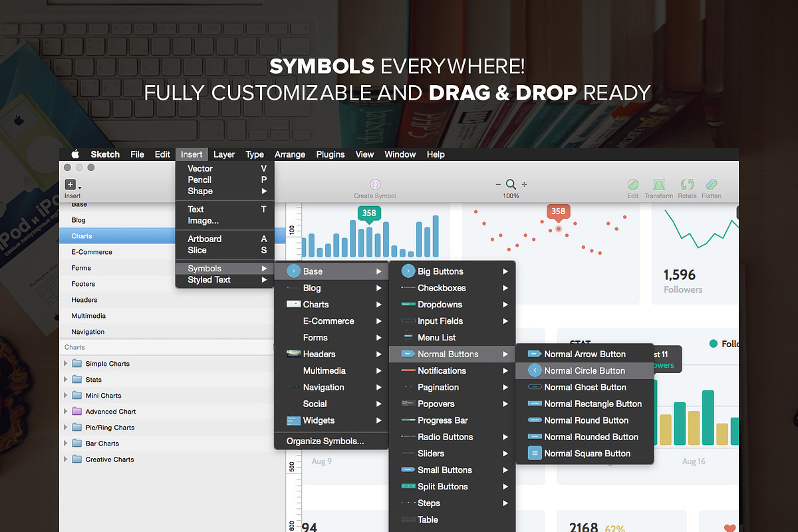
Task: Choose Table symbol entry
Action: click(x=452, y=519)
